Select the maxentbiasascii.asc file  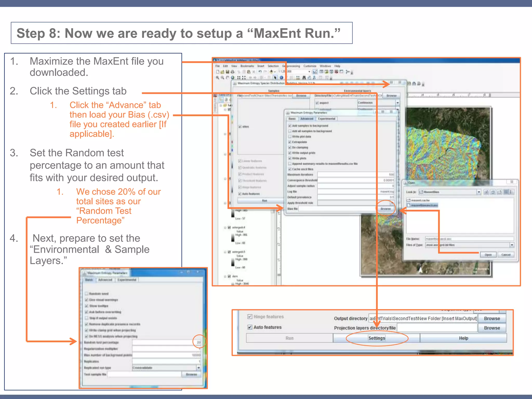pos(424,205)
